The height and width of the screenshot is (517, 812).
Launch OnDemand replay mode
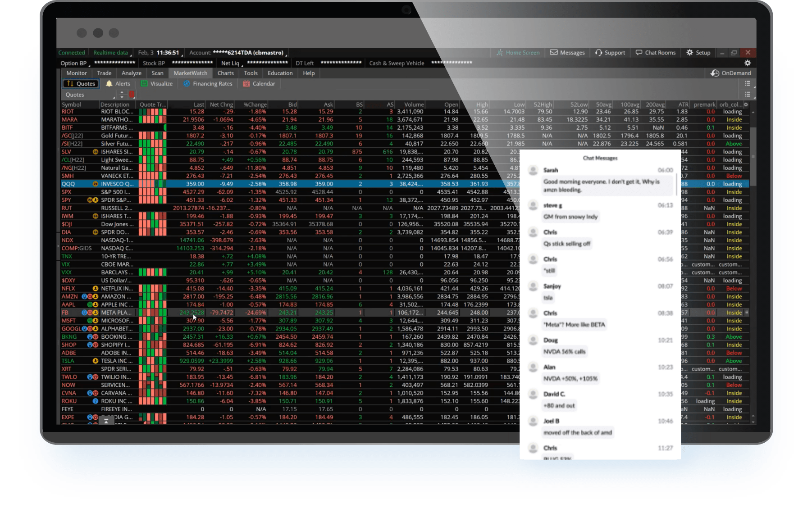click(730, 73)
